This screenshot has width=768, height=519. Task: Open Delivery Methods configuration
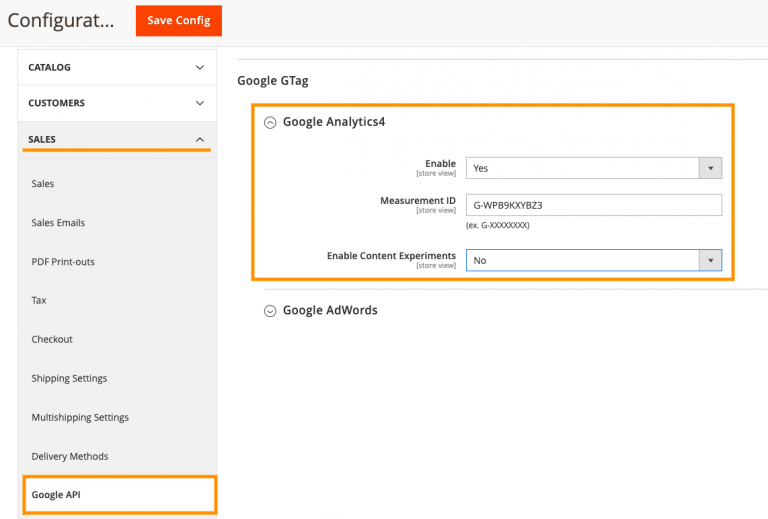click(70, 456)
